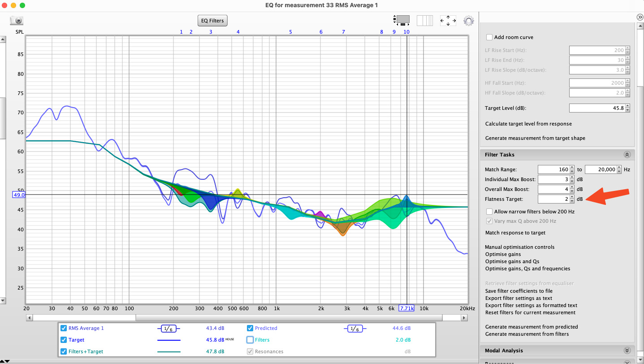Select filter marker 3 above the graph
The width and height of the screenshot is (644, 364).
[x=211, y=32]
